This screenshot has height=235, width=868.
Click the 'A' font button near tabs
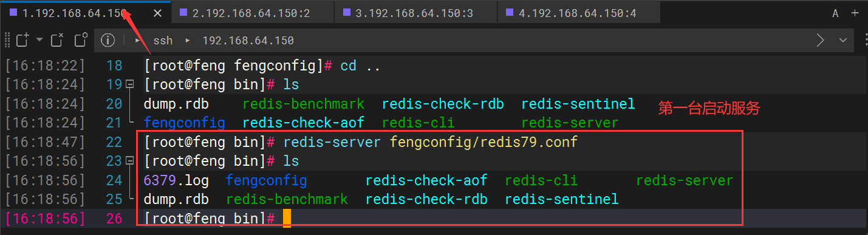(x=835, y=13)
